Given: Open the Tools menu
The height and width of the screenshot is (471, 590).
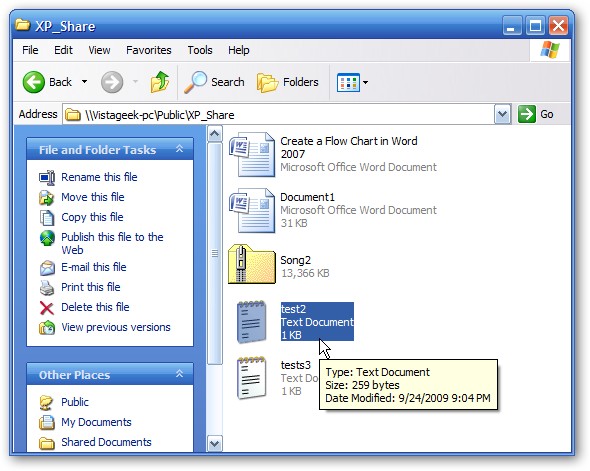Looking at the screenshot, I should tap(200, 50).
